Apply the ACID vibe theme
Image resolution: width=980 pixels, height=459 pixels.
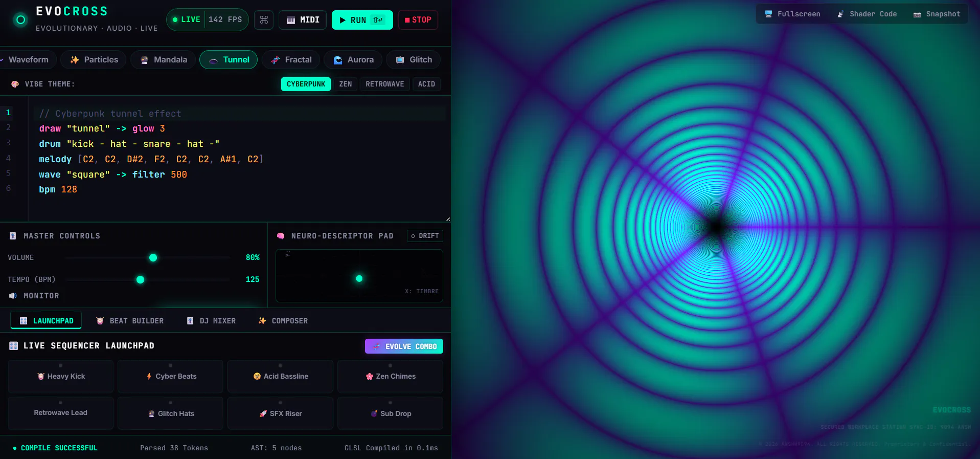(426, 84)
